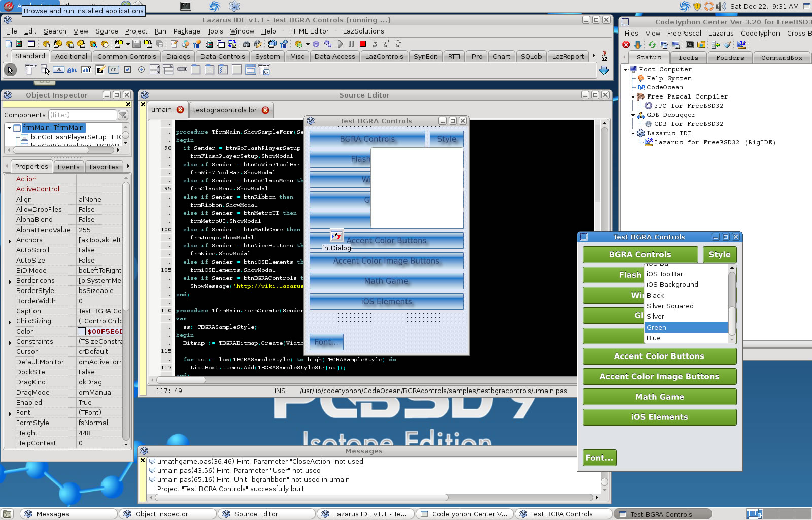Expand the ChildSizing property
Image resolution: width=812 pixels, height=520 pixels.
10,322
